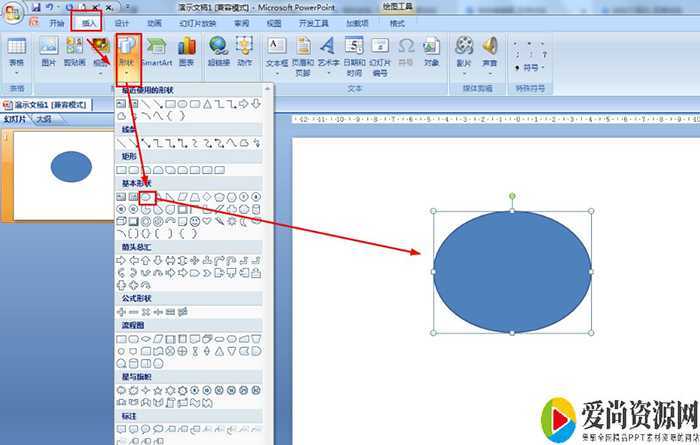Save the presentation from quick access toolbar

pos(37,7)
